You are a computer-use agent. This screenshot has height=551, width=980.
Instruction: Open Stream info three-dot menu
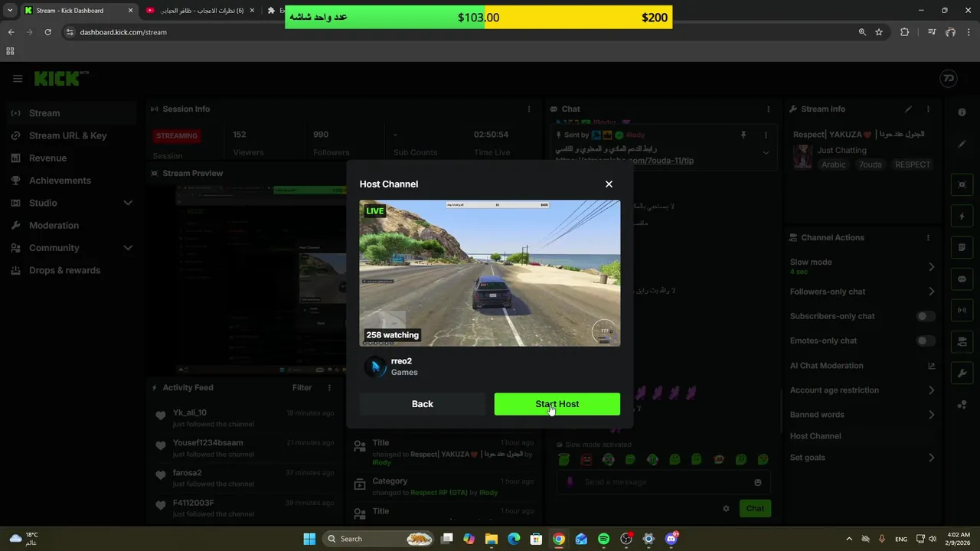[928, 109]
